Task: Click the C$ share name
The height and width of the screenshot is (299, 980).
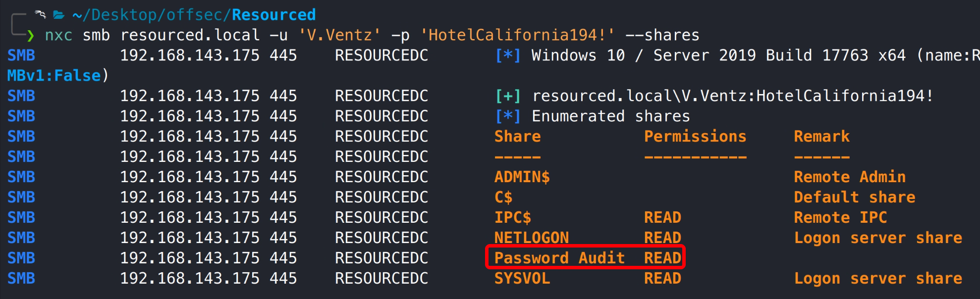Action: [503, 197]
